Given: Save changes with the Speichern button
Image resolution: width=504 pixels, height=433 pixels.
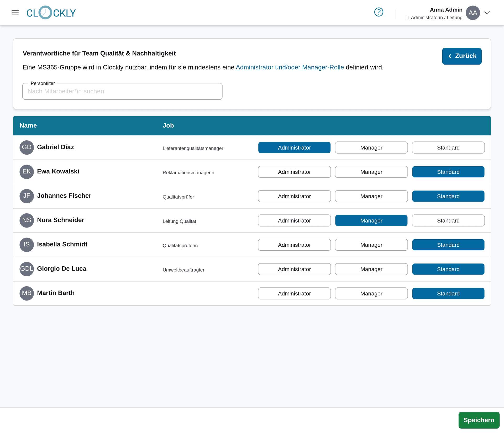Looking at the screenshot, I should pyautogui.click(x=479, y=420).
